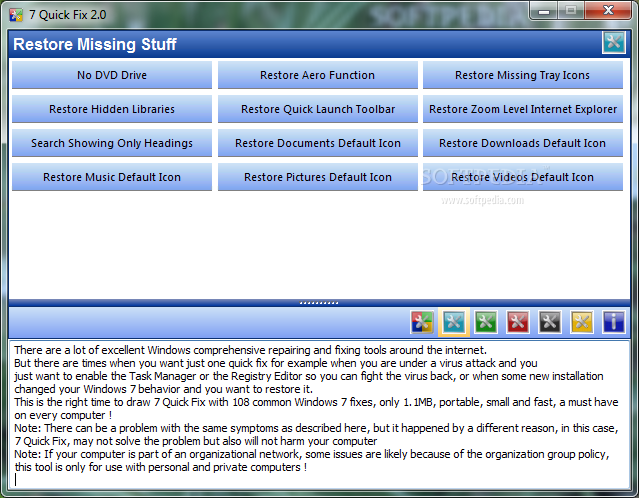Click Restore Music Default Icon
Viewport: 639px width, 498px height.
tap(112, 177)
